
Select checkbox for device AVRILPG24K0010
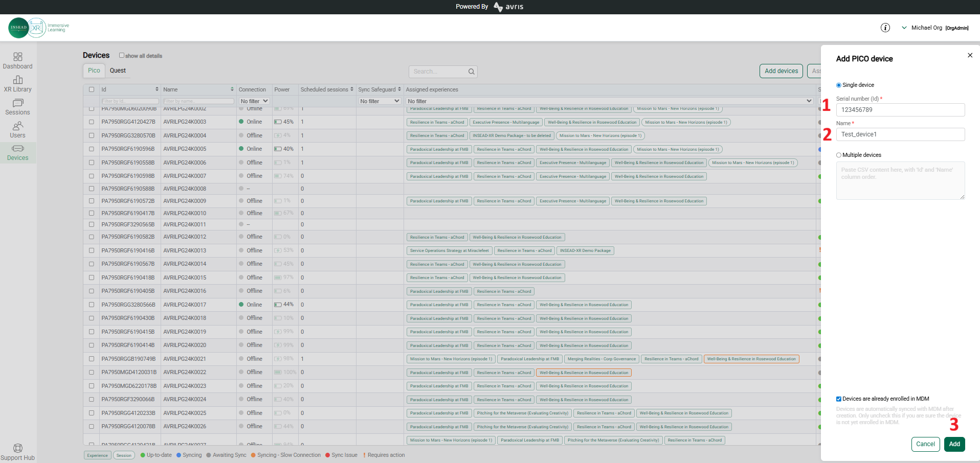click(92, 213)
